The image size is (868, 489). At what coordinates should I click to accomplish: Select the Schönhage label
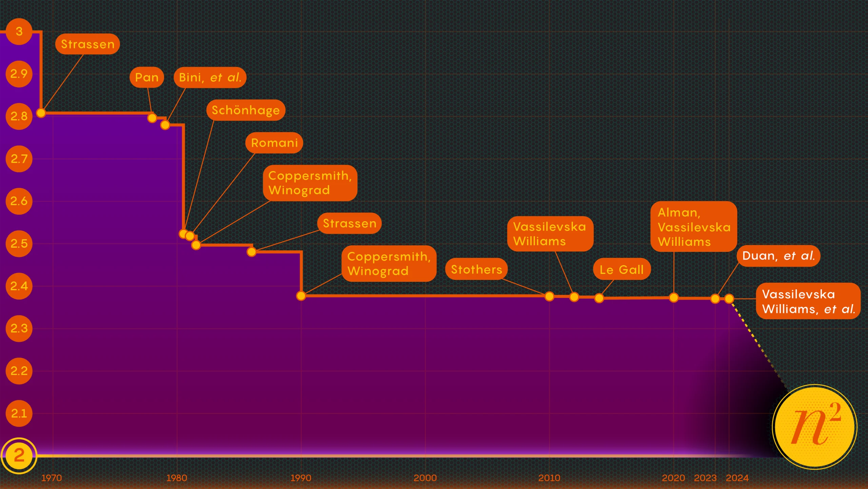click(245, 110)
